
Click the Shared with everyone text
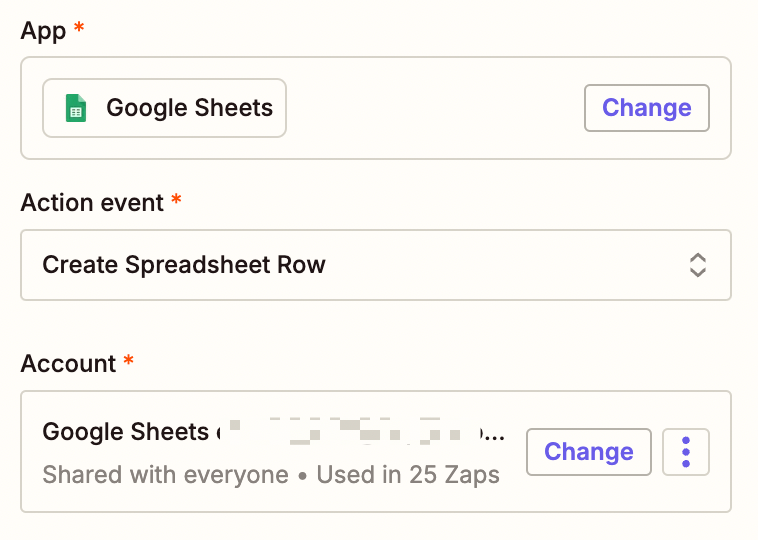165,474
